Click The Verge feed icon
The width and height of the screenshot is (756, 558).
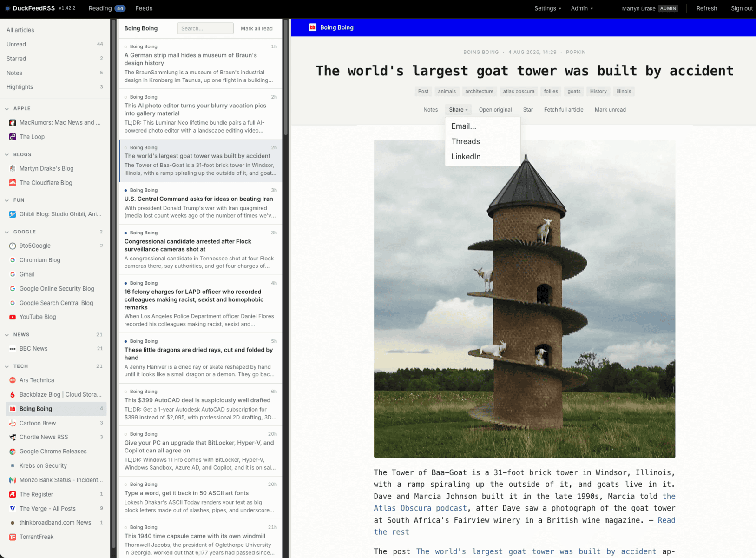point(13,509)
